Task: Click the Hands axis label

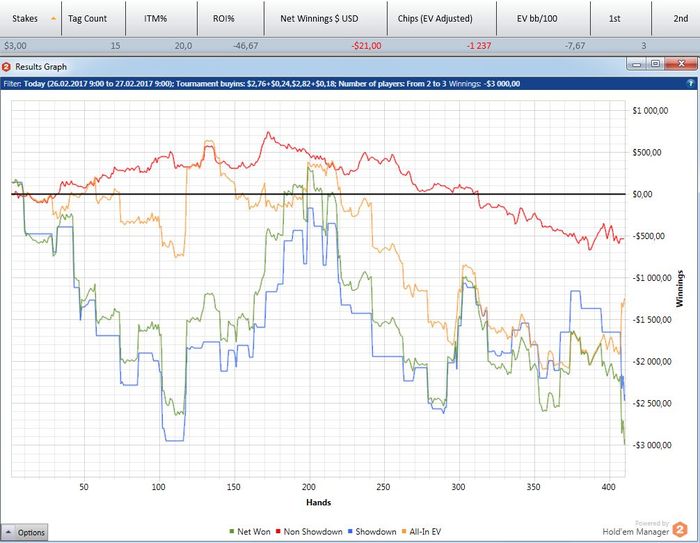Action: point(319,502)
